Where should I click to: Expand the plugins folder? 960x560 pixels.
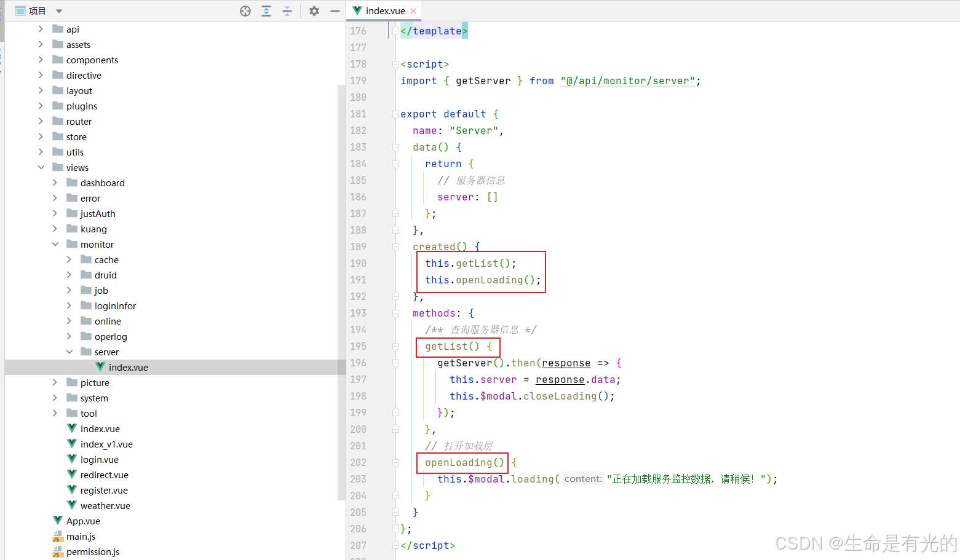pyautogui.click(x=41, y=106)
